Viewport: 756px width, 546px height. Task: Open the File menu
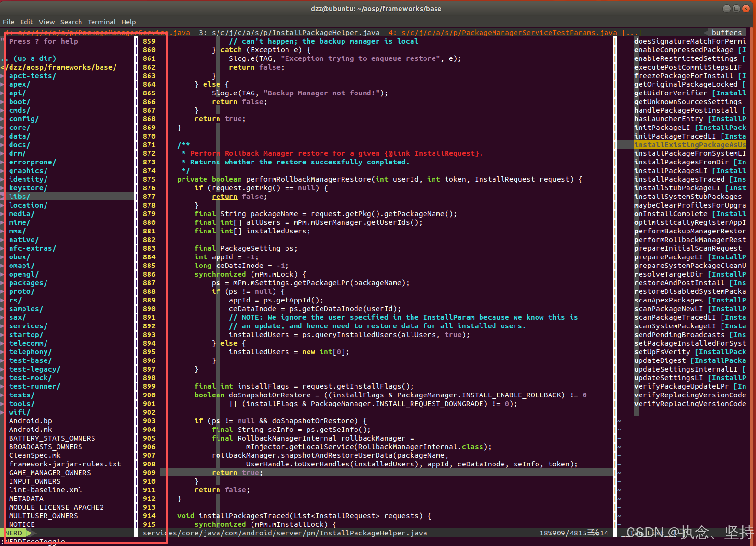[8, 22]
